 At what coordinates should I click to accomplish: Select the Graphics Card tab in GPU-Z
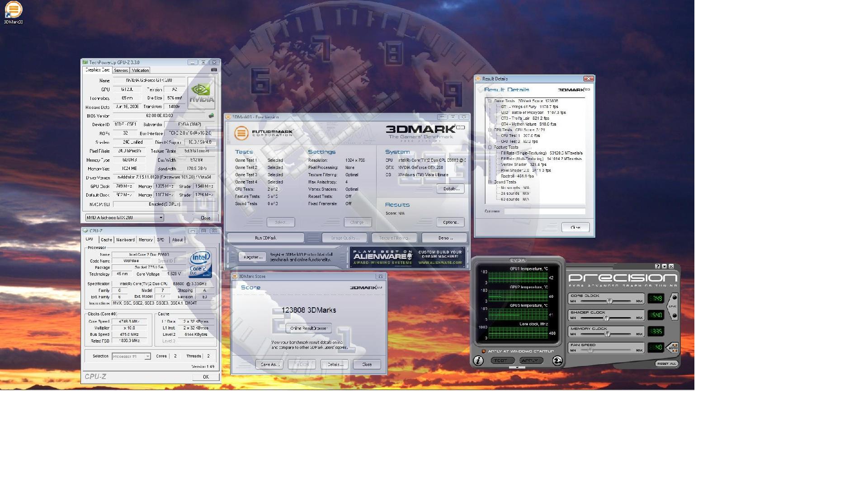coord(97,70)
